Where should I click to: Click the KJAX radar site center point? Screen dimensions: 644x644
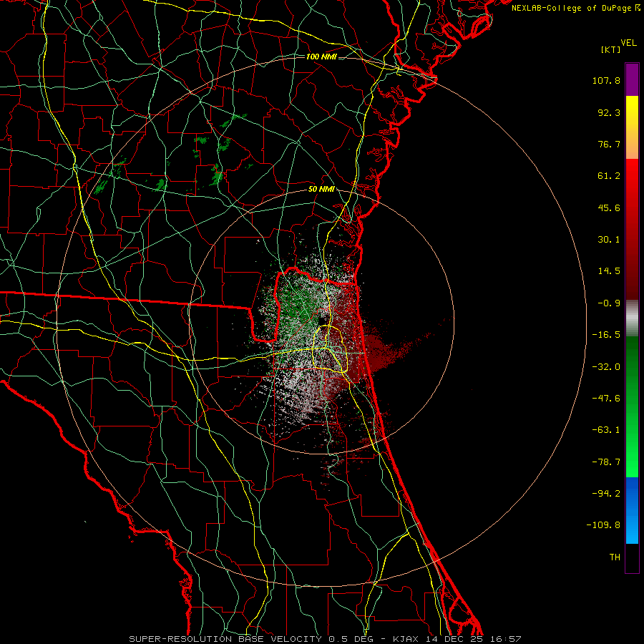tap(321, 321)
